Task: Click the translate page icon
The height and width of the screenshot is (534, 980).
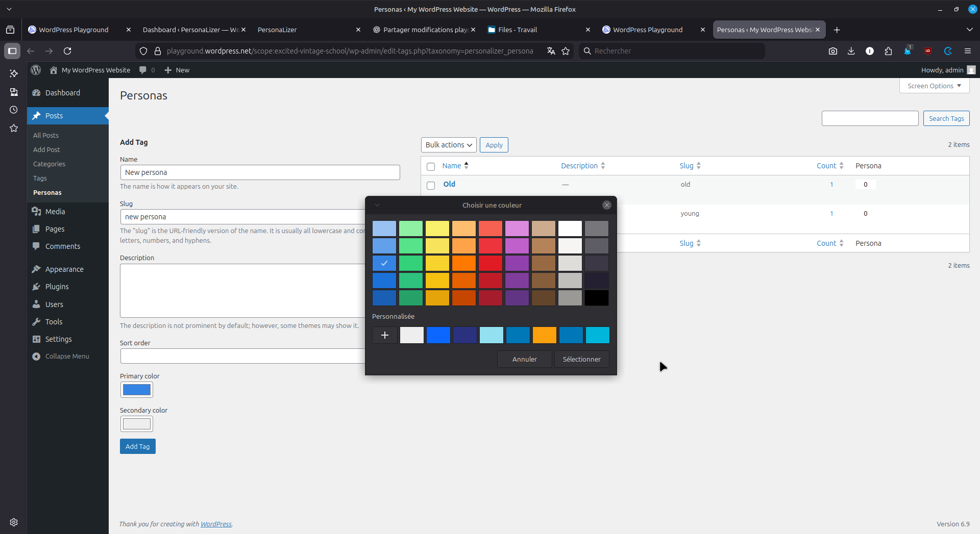Action: click(551, 51)
